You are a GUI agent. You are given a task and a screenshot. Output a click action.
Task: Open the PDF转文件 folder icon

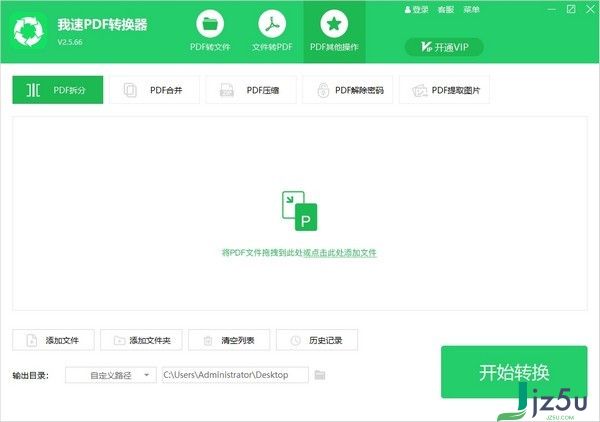click(x=210, y=24)
